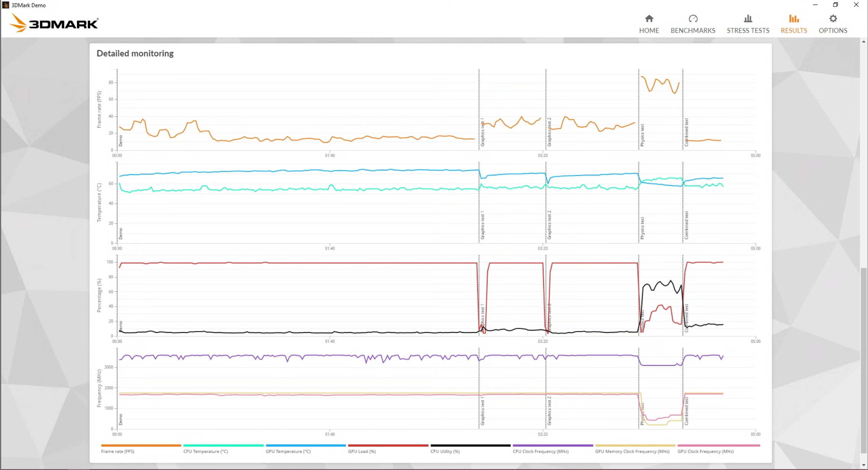Image resolution: width=868 pixels, height=470 pixels.
Task: Click Frequency (MHz) axis title
Action: pos(99,388)
